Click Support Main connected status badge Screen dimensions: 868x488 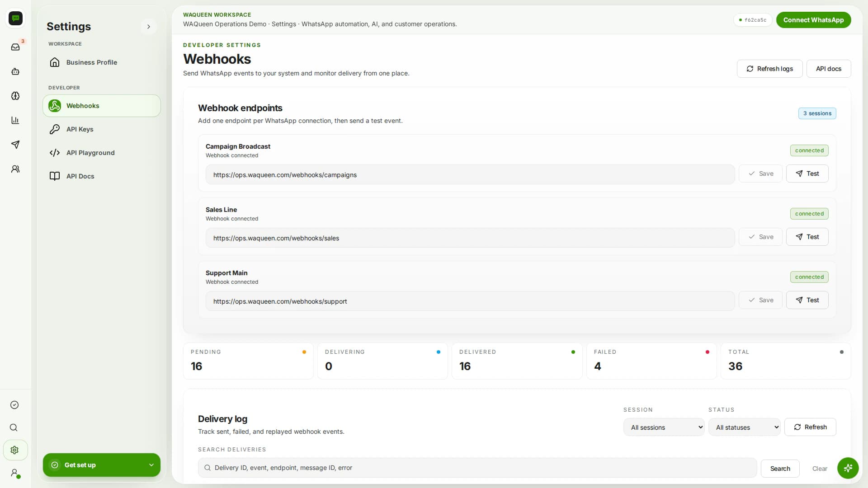point(809,277)
